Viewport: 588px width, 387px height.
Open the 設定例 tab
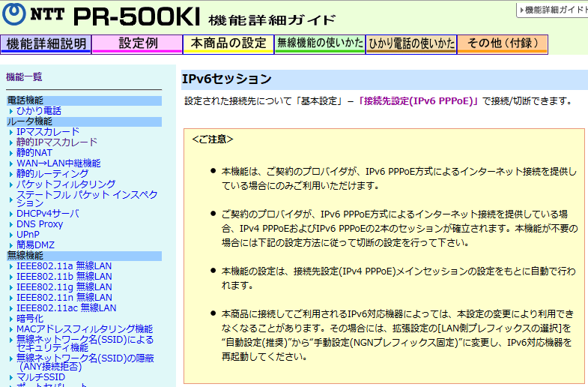tap(137, 44)
